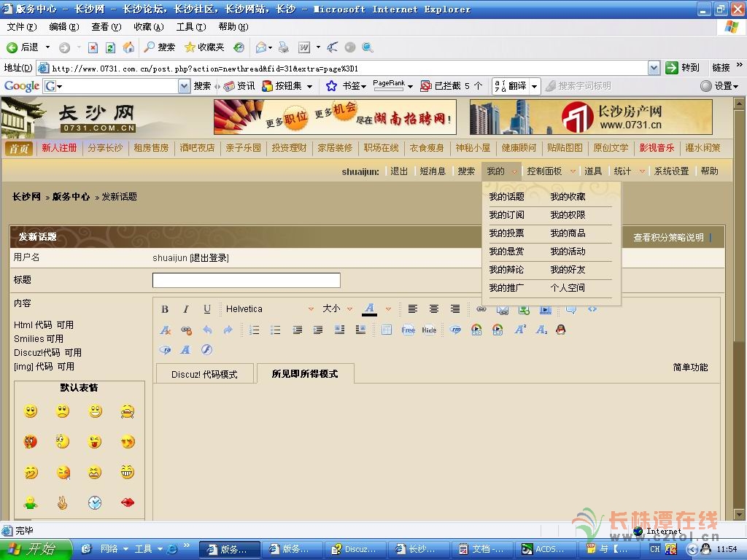Insert ordered numbered list
Viewport: 747px width, 560px height.
tap(255, 330)
